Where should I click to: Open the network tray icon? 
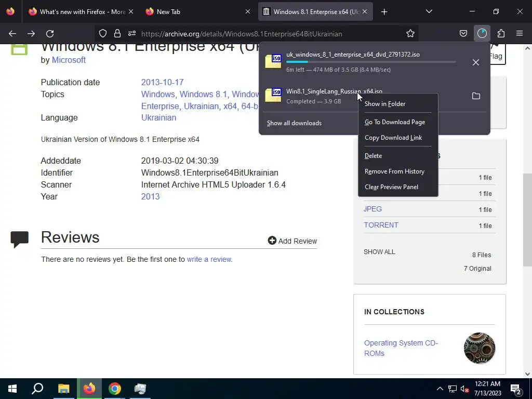(453, 389)
